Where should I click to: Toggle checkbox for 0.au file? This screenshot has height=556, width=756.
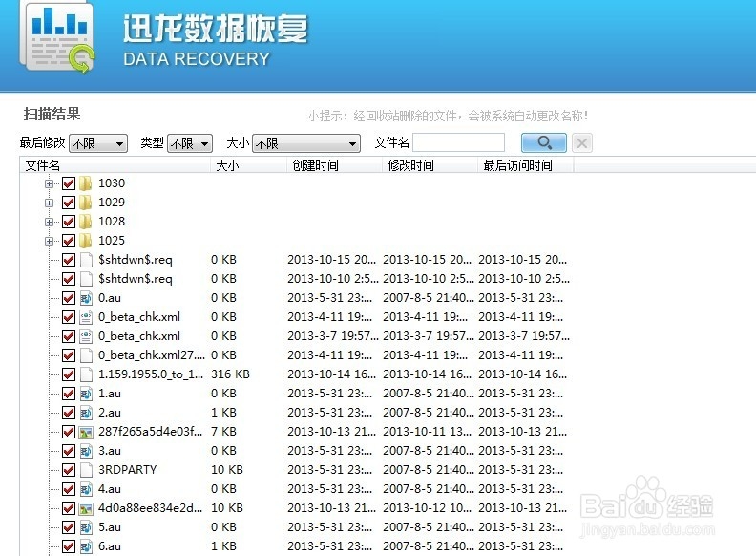[x=69, y=298]
